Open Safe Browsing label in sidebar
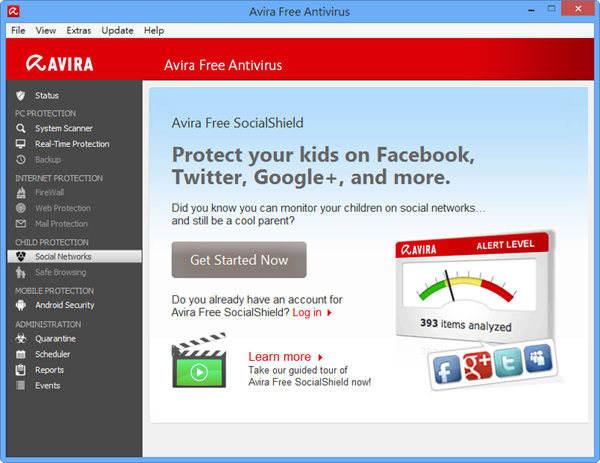The image size is (600, 463). point(61,272)
